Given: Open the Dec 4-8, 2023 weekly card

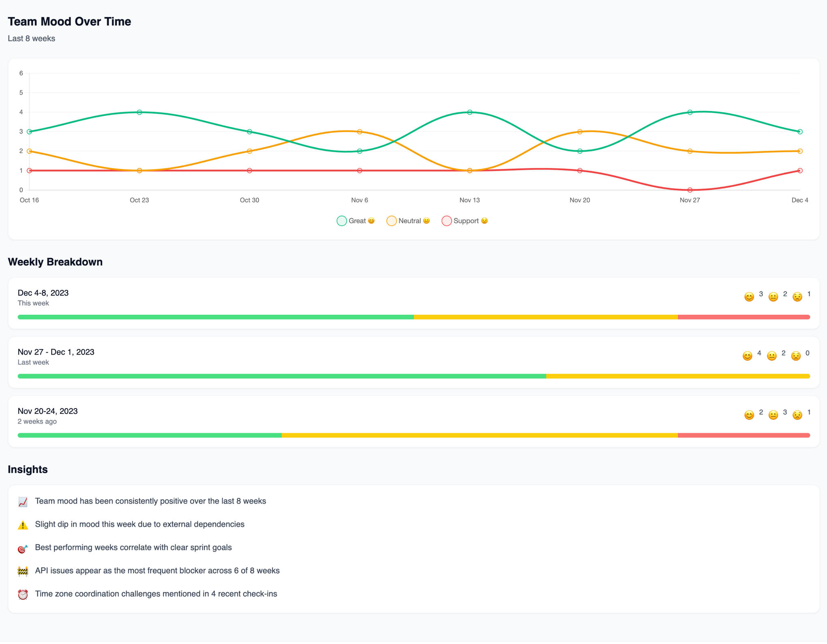Looking at the screenshot, I should [43, 293].
